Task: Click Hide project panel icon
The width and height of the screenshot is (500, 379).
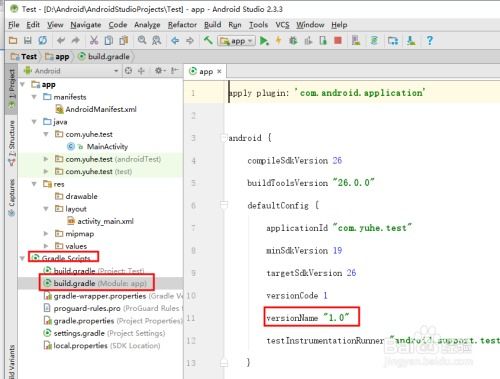Action: [175, 71]
